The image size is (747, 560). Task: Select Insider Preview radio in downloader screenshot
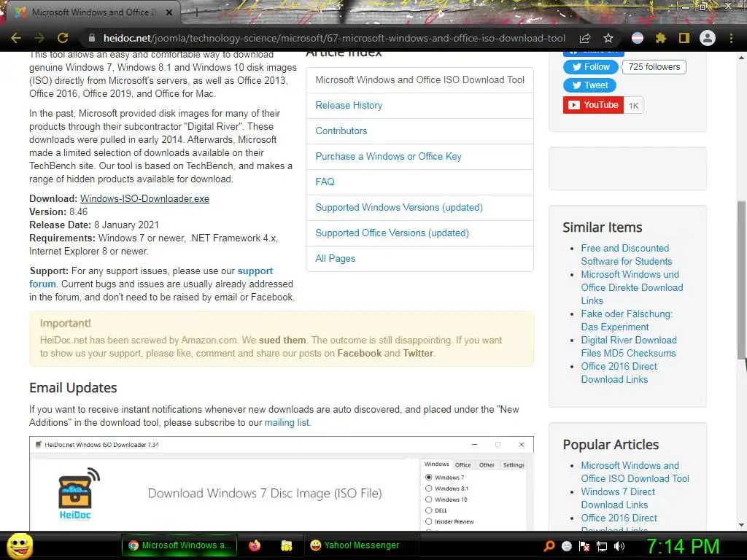pos(429,521)
